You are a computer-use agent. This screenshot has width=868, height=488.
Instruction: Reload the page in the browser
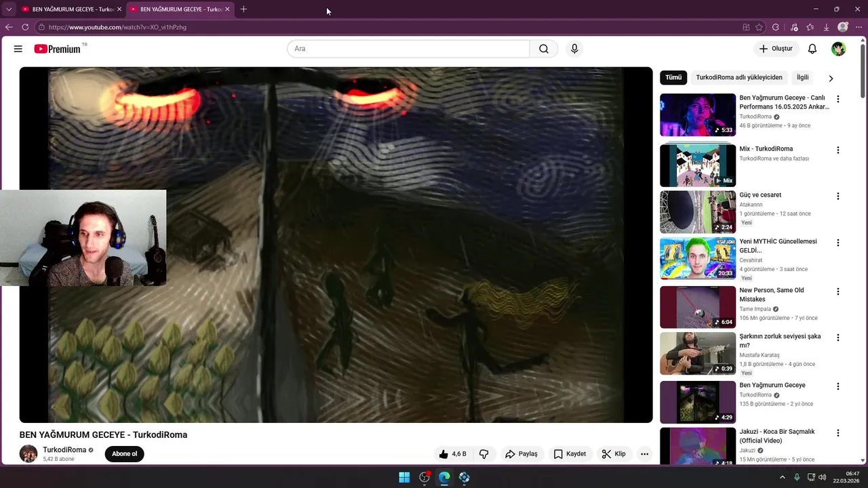(x=25, y=27)
